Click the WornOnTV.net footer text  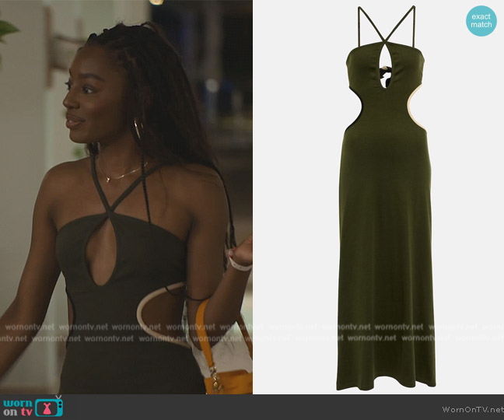[x=473, y=409]
